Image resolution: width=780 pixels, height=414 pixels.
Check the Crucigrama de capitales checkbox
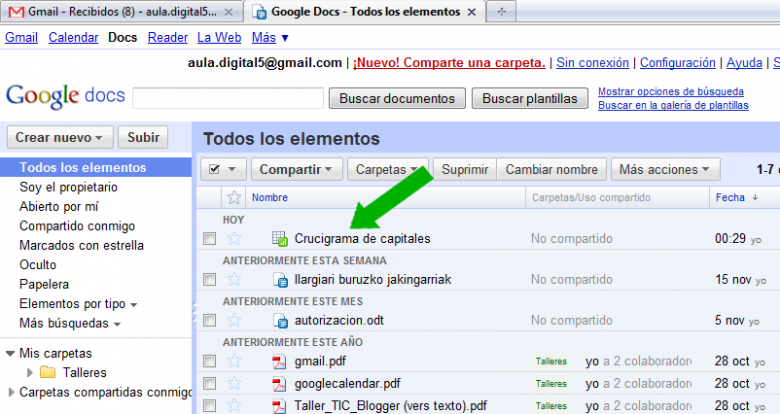click(x=209, y=239)
